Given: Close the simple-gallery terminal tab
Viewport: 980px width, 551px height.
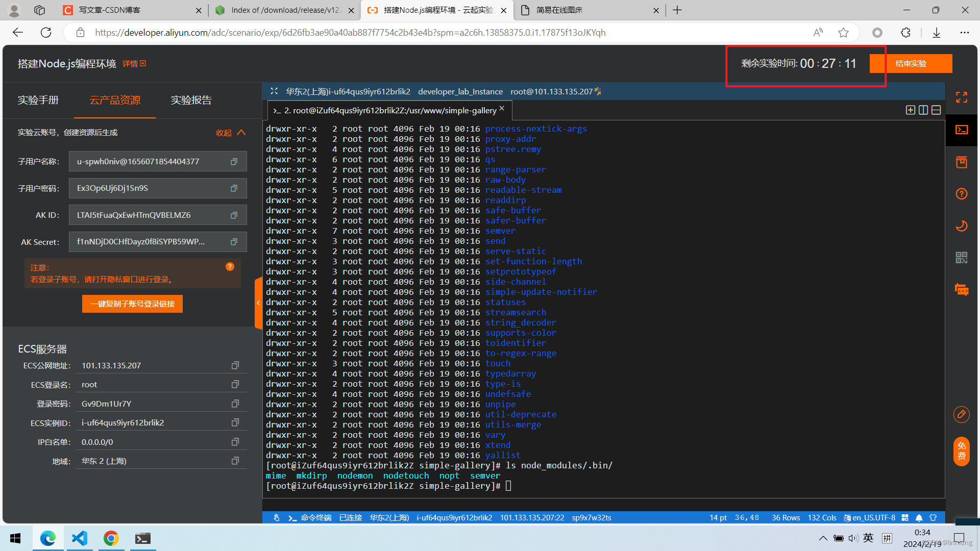Looking at the screenshot, I should point(502,109).
